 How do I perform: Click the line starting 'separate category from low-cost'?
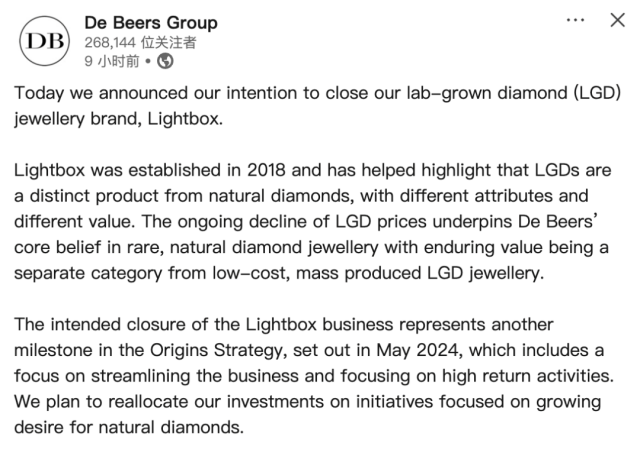(x=279, y=273)
